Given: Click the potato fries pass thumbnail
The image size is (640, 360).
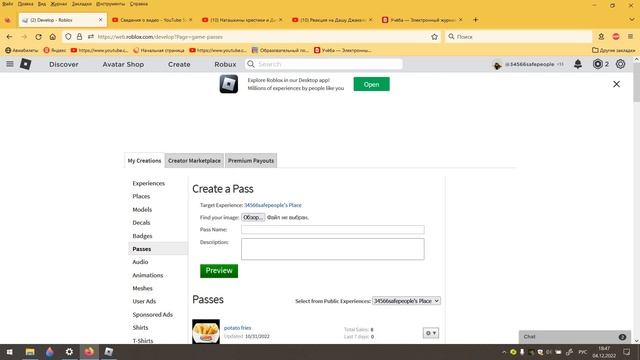Looking at the screenshot, I should pyautogui.click(x=206, y=331).
